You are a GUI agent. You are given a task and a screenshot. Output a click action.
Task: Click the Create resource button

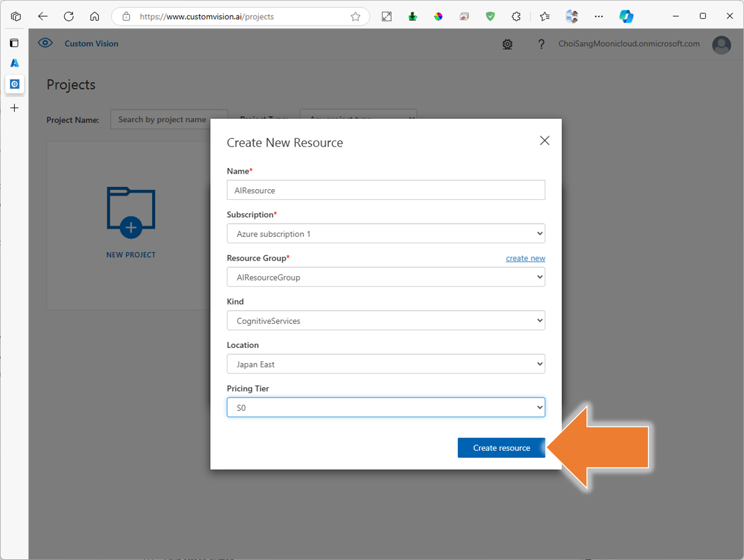(x=501, y=448)
